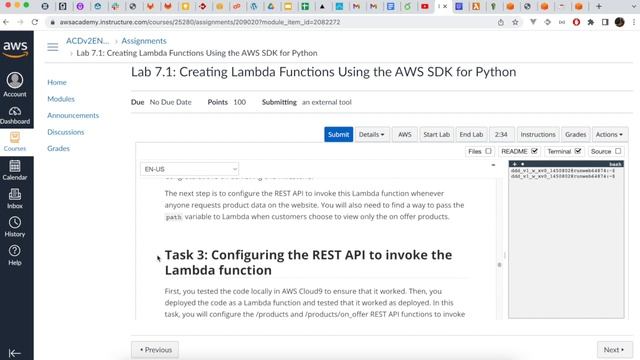Open the Chrome menu three dots

click(x=633, y=22)
